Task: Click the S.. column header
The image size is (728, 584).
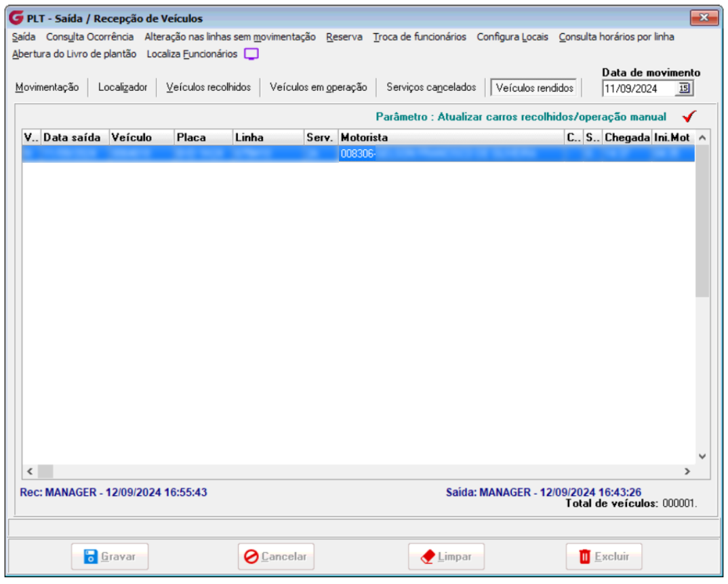Action: [593, 138]
